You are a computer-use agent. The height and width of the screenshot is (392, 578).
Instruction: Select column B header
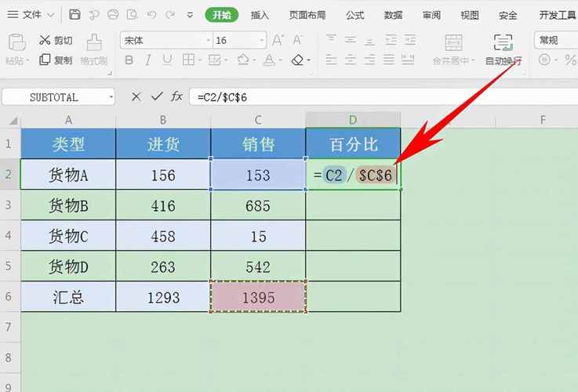163,120
